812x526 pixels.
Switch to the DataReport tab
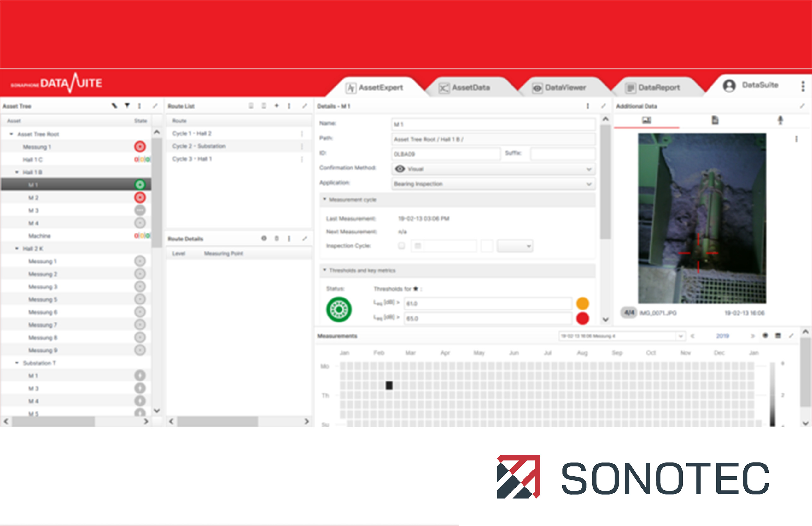653,88
